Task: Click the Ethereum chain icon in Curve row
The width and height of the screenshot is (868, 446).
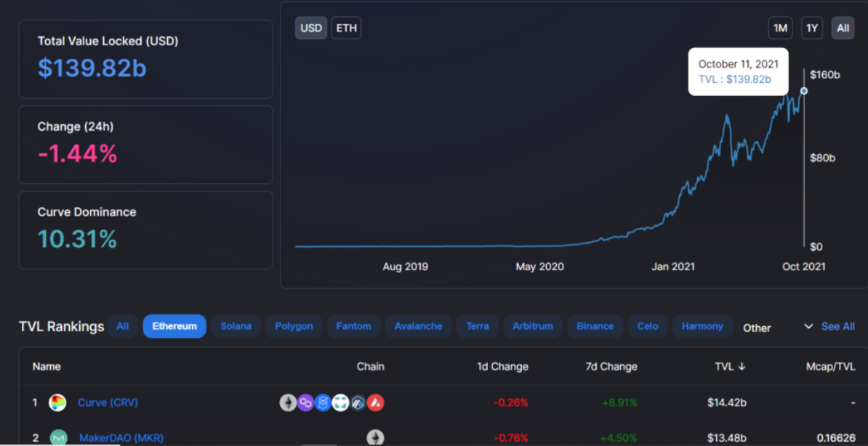Action: pos(288,403)
